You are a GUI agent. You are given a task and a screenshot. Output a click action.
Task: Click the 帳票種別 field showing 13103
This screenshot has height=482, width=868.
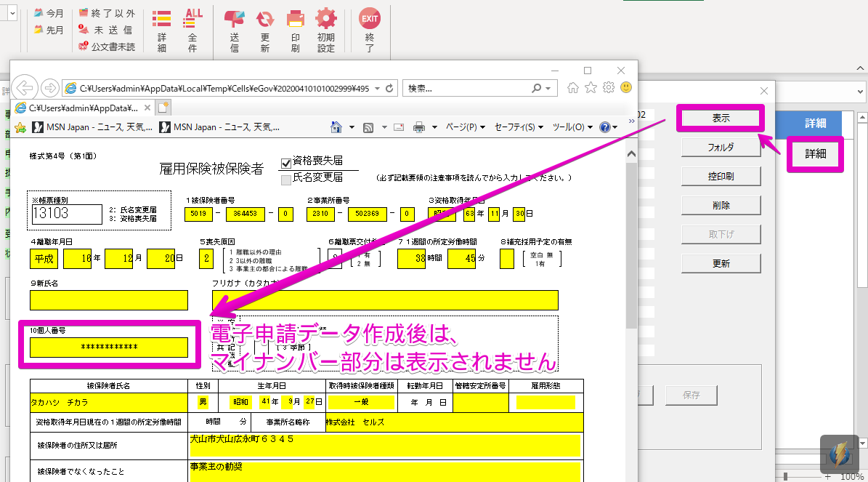click(x=67, y=214)
